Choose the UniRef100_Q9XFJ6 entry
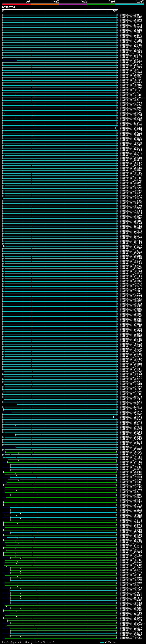The image size is (146, 644). click(x=131, y=60)
